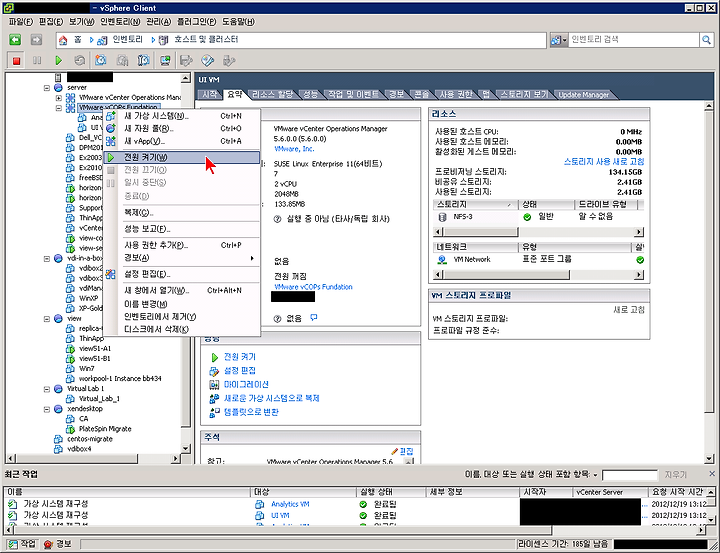Click the green back navigation arrow
The image size is (720, 553).
pyautogui.click(x=15, y=40)
